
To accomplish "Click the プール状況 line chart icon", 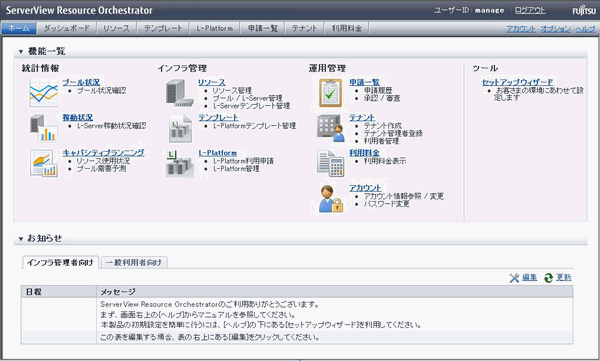I will [x=44, y=93].
